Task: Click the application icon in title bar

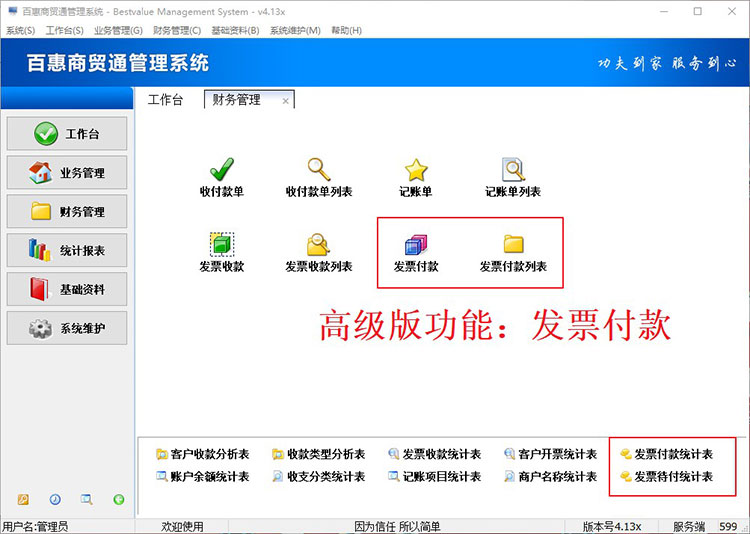Action: point(13,11)
